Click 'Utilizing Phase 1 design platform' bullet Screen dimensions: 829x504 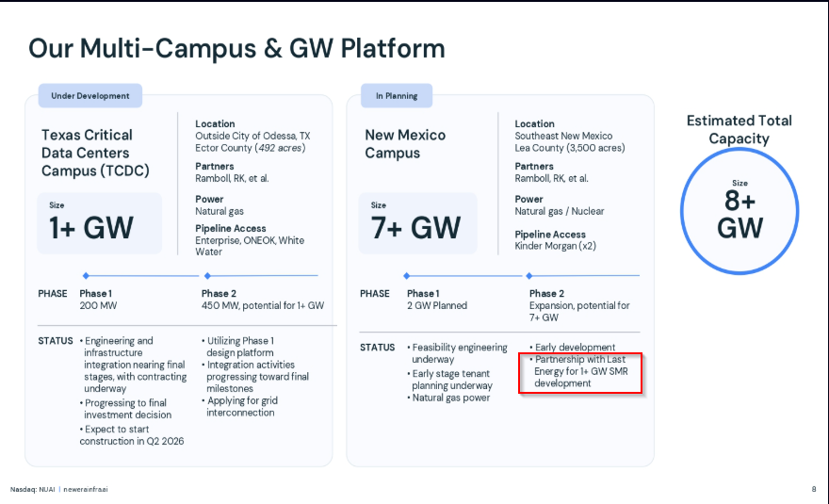(x=238, y=347)
